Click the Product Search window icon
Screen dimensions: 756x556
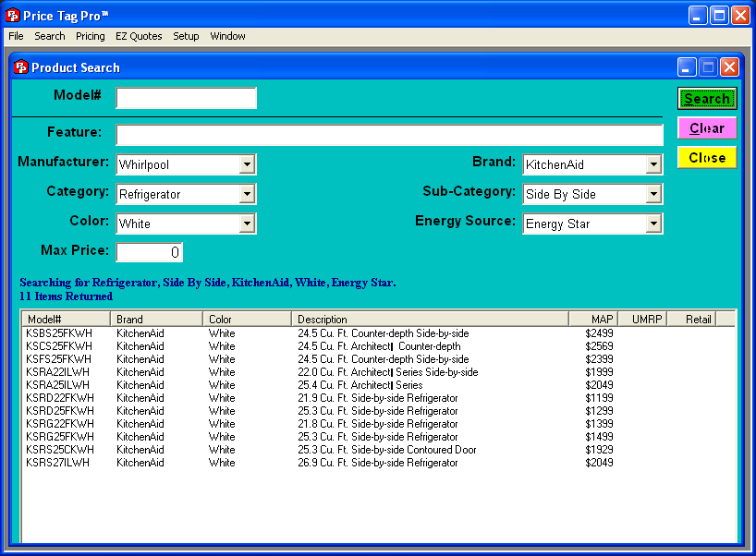(20, 67)
